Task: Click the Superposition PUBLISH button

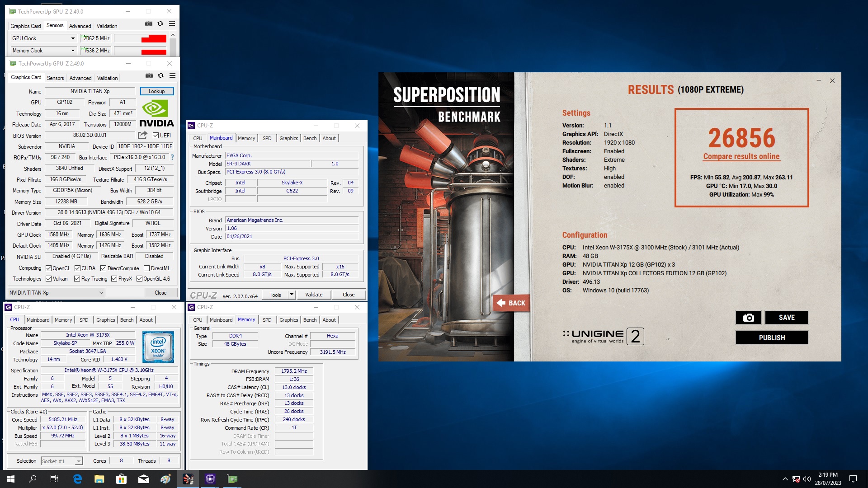Action: [772, 338]
